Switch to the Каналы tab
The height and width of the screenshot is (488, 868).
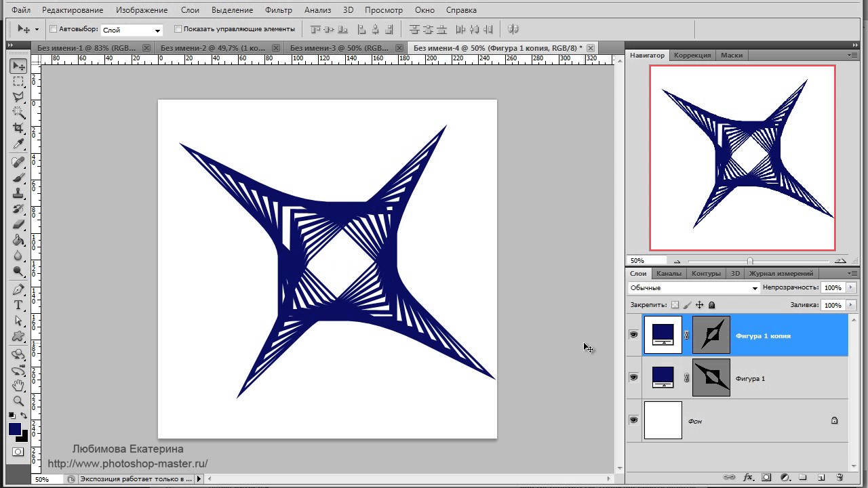669,273
